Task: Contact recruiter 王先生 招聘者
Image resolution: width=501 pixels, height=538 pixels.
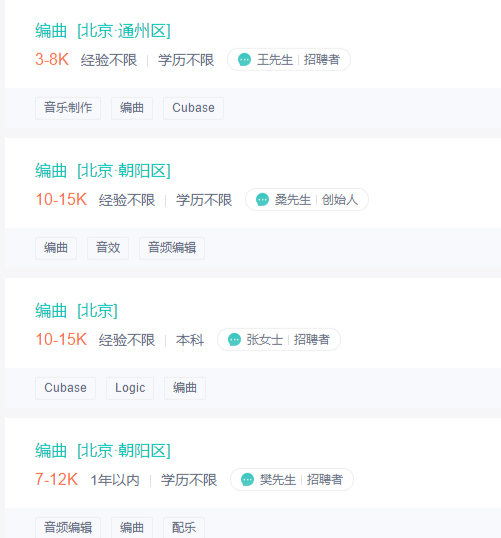Action: 289,60
